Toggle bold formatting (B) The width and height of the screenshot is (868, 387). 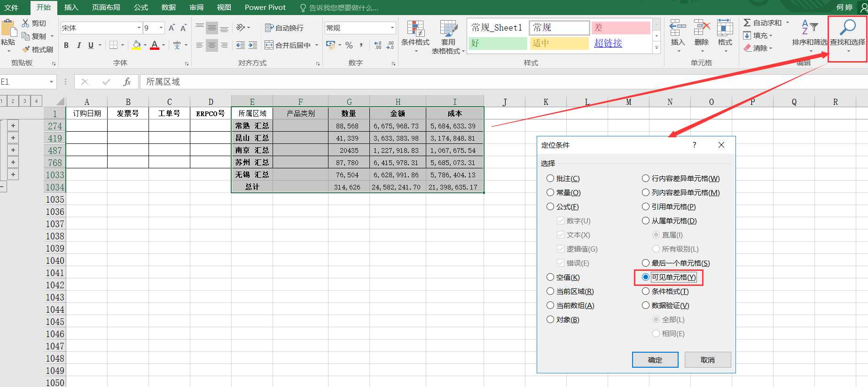pos(66,45)
